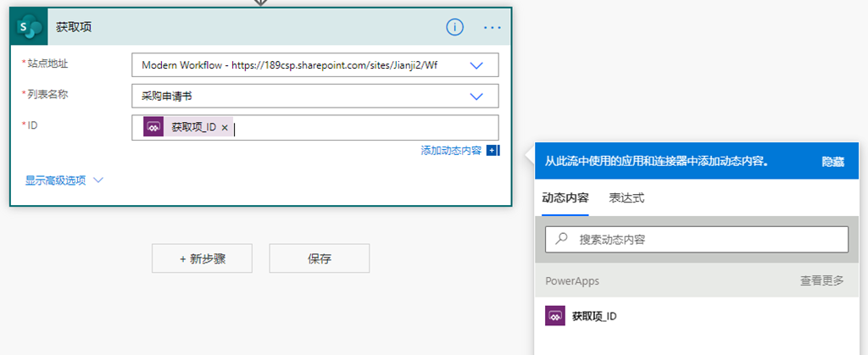868x355 pixels.
Task: Click the 保存 button
Action: point(320,258)
